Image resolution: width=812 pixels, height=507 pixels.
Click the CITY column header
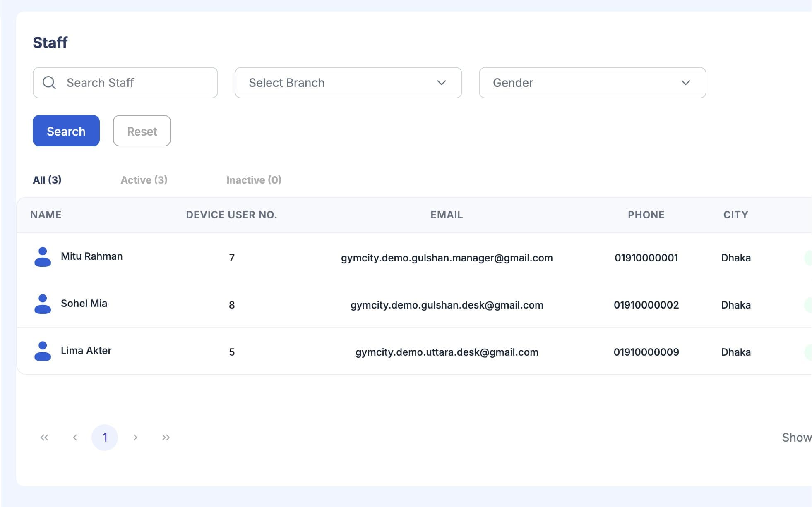[736, 215]
